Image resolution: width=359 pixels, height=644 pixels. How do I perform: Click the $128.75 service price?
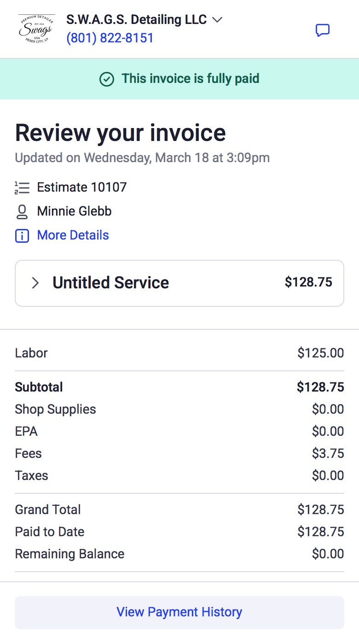[x=308, y=282]
